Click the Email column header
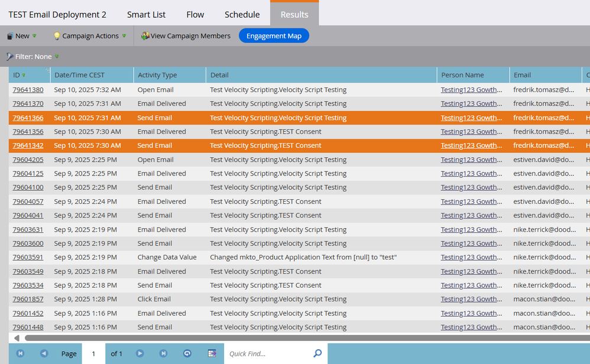590x364 pixels. [546, 75]
